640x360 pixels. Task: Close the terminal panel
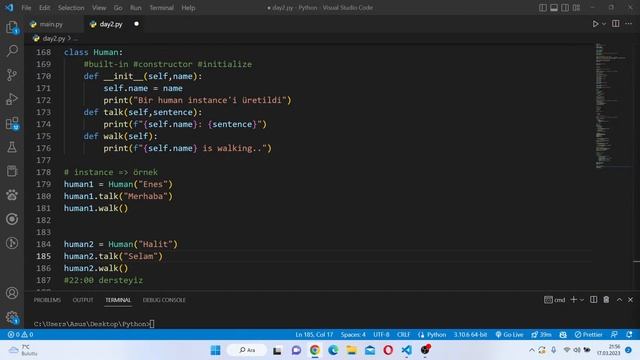pyautogui.click(x=631, y=300)
